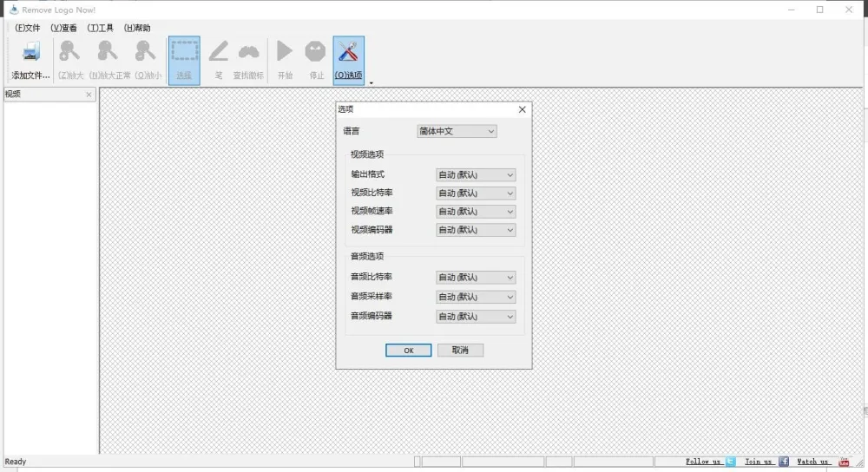This screenshot has height=472, width=868.
Task: Click the 添加文件 add file icon
Action: click(30, 53)
